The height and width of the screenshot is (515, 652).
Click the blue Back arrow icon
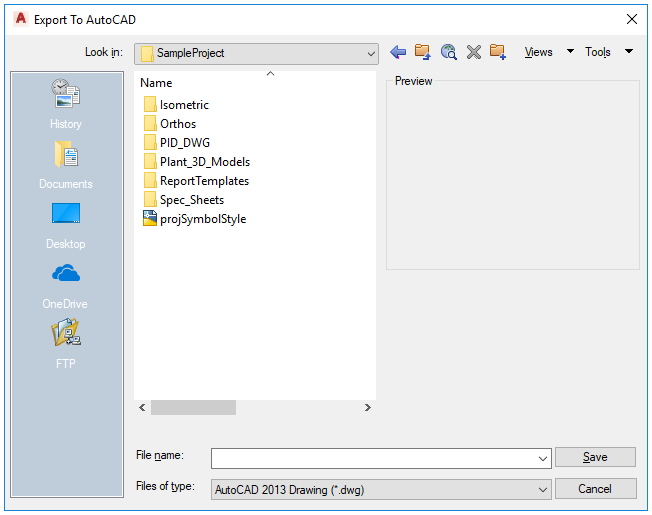point(398,52)
